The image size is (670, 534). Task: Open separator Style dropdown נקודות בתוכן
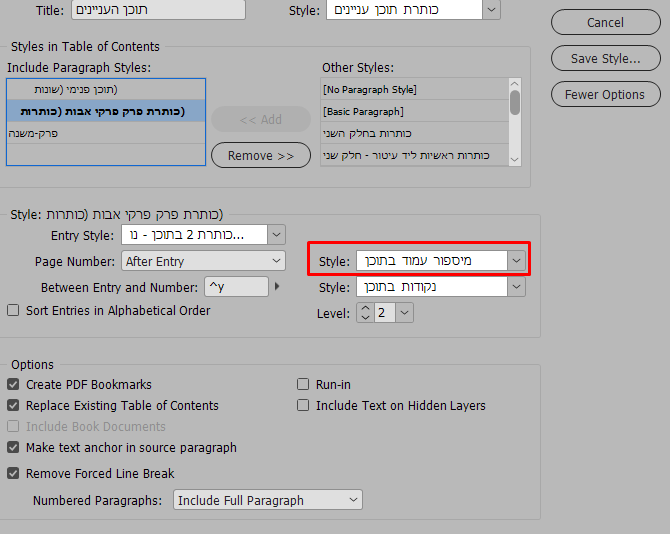pyautogui.click(x=516, y=287)
